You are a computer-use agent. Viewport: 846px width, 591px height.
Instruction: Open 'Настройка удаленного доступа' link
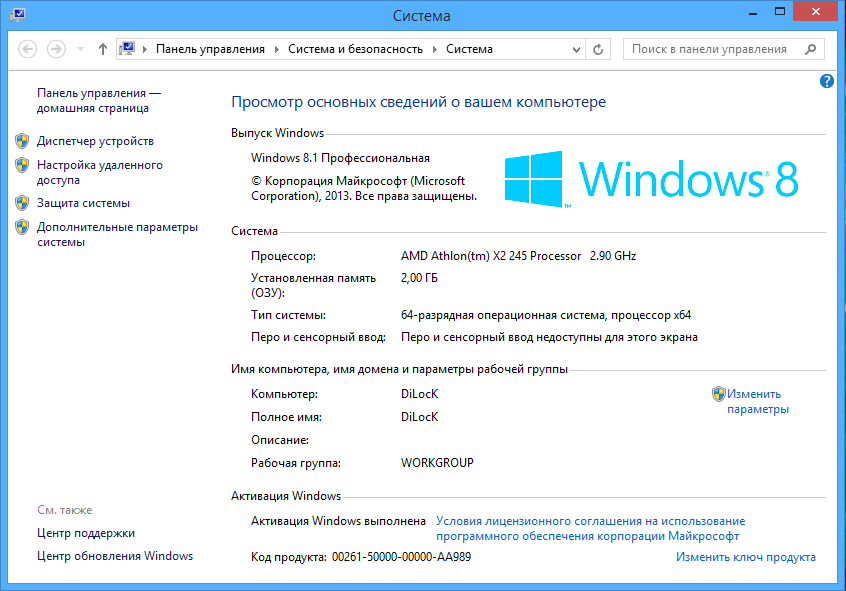[100, 172]
